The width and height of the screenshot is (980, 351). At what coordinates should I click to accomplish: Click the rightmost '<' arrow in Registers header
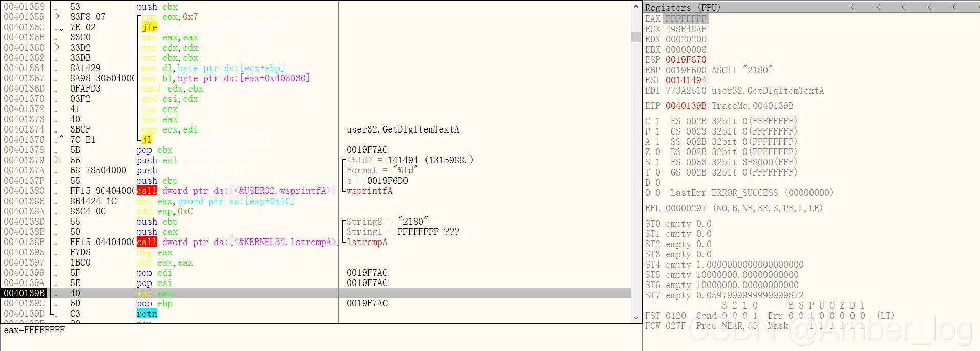[x=955, y=7]
